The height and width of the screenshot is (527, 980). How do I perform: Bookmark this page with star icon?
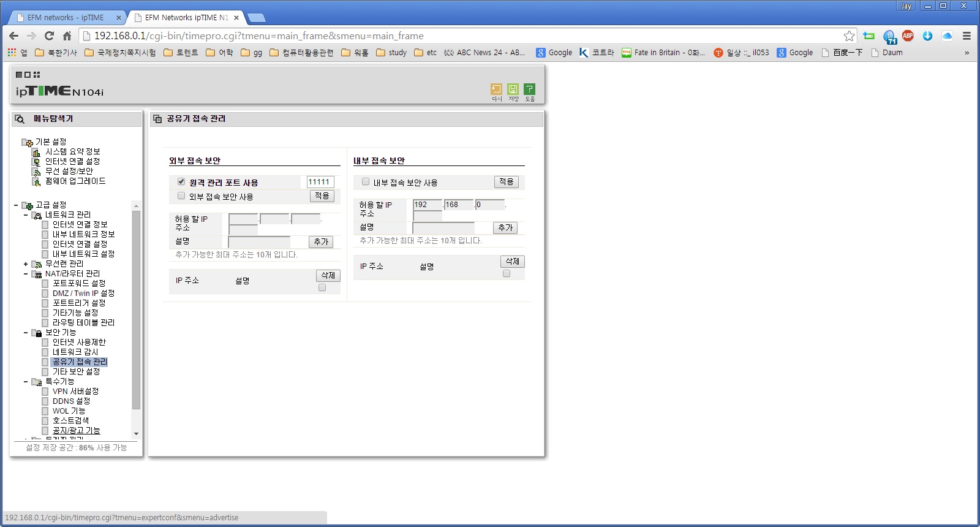click(849, 36)
